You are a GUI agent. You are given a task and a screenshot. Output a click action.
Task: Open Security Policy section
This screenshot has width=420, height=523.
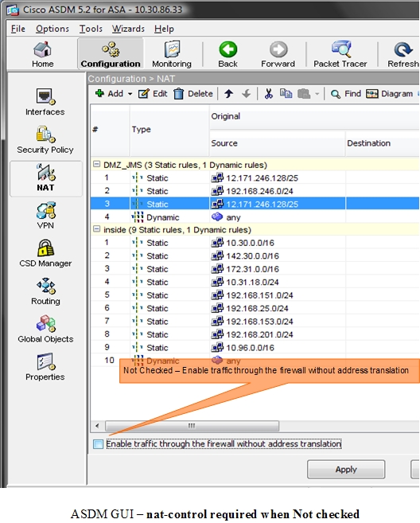pyautogui.click(x=45, y=140)
